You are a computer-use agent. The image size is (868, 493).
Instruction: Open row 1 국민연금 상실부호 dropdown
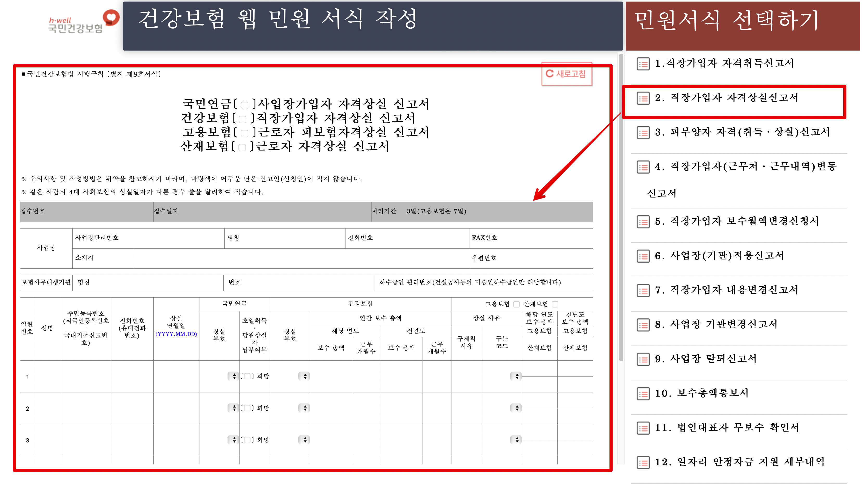click(x=234, y=376)
